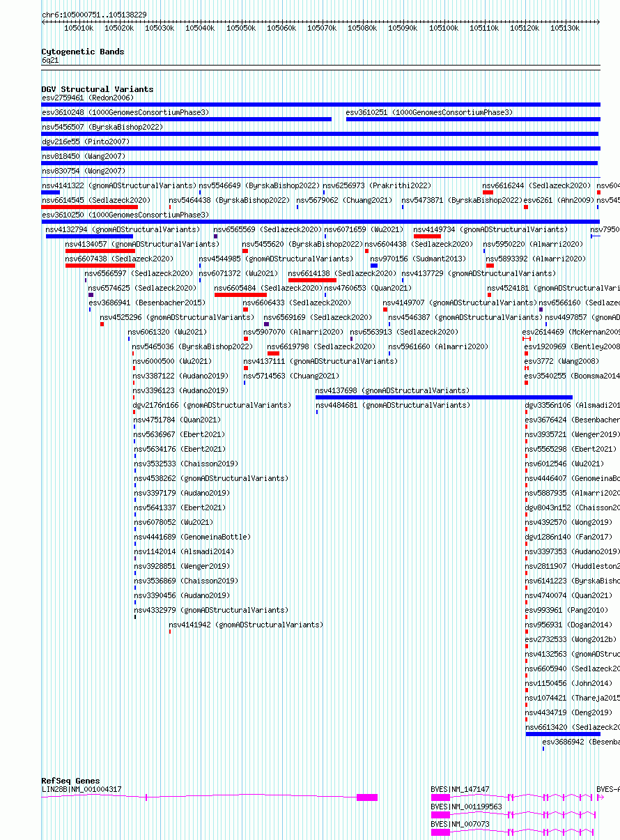Click nsv4441689 (GenomeinaBottle) variant

[192, 537]
